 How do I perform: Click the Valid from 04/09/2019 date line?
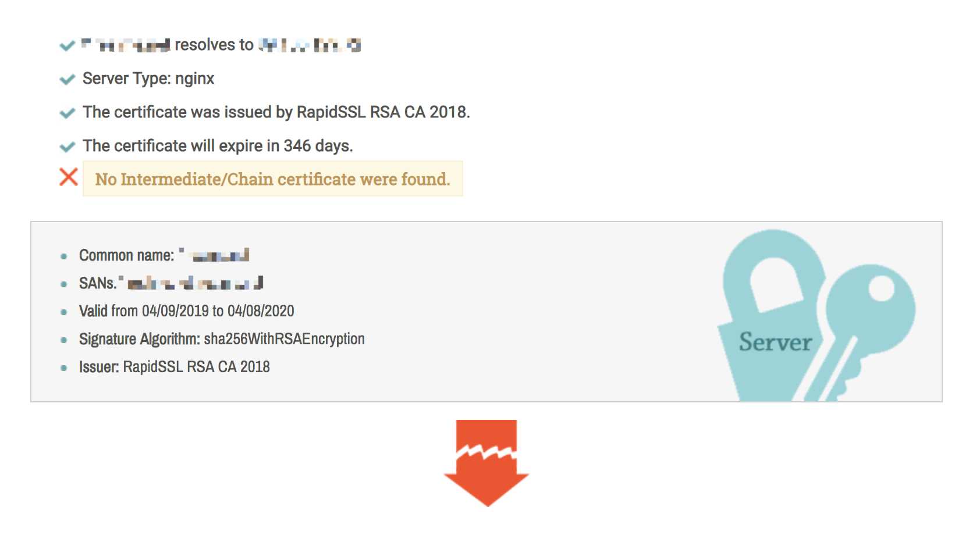pos(187,311)
